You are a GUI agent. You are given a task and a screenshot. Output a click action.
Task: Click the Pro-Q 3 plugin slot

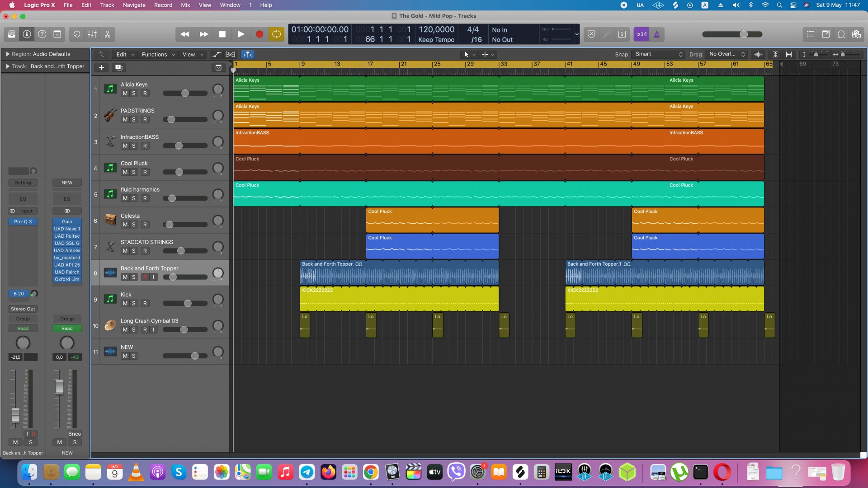click(x=23, y=222)
